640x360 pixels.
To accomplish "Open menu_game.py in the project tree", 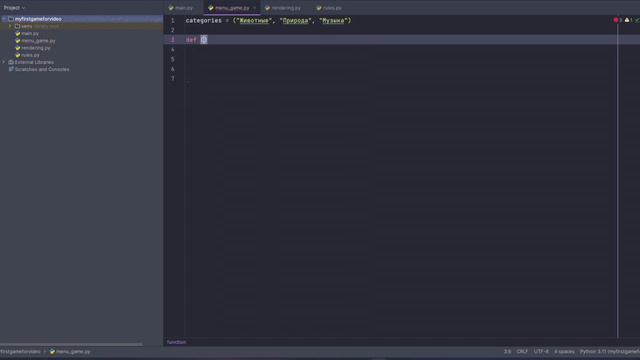I will [38, 41].
